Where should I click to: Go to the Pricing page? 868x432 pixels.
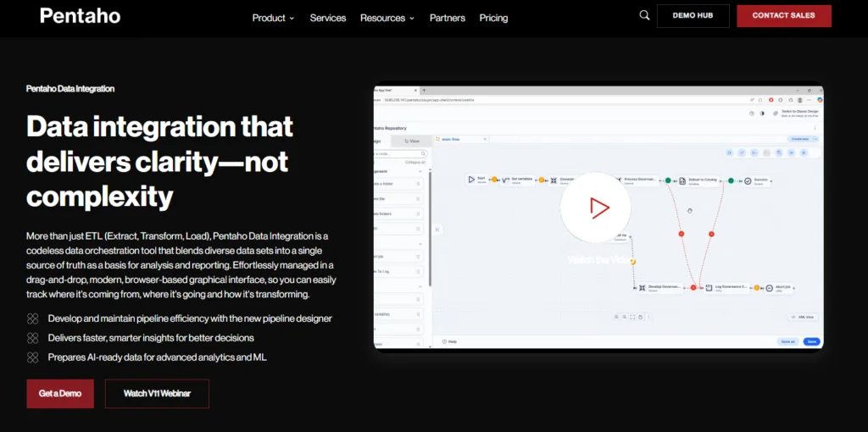pos(493,18)
